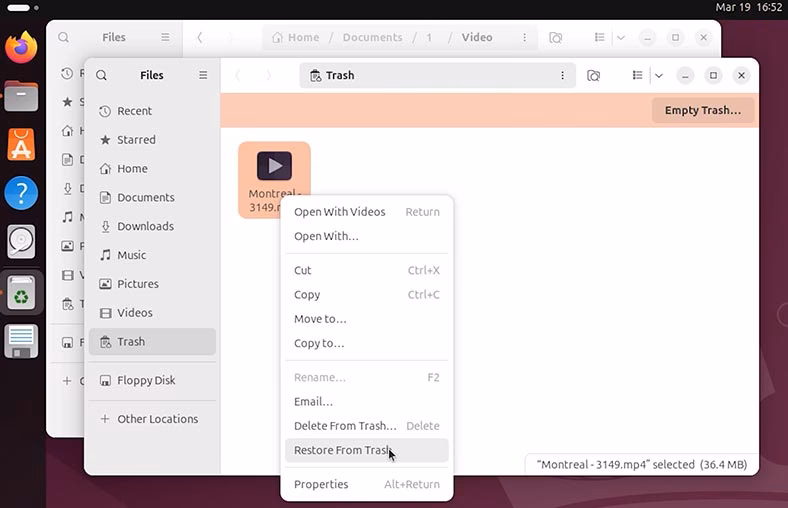Open Video path bar options menu
Image resolution: width=788 pixels, height=508 pixels.
pos(524,38)
